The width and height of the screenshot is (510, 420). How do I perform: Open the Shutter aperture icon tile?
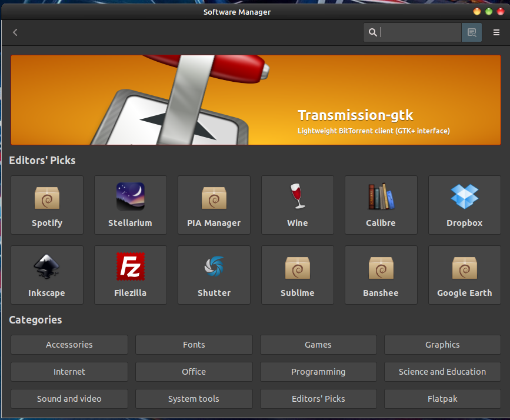pos(214,275)
